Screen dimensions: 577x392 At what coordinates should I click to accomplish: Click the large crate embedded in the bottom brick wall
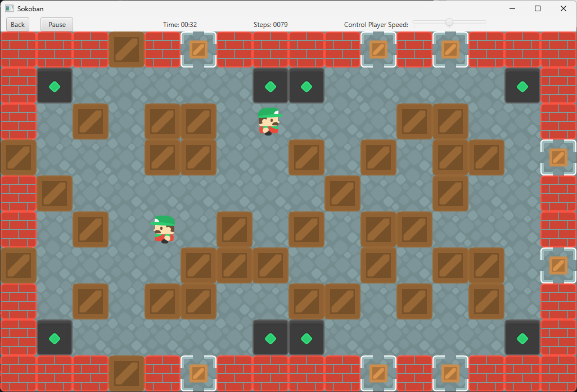pyautogui.click(x=127, y=373)
